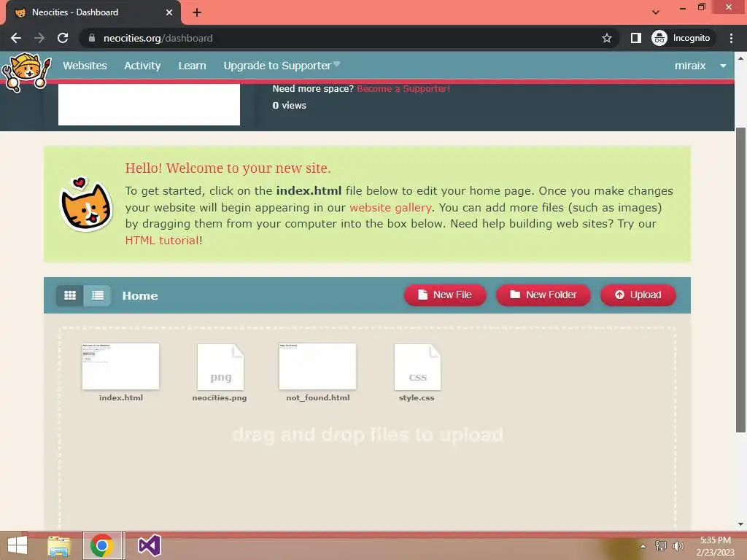Toggle the browser side panel icon
The image size is (747, 560).
pos(636,38)
